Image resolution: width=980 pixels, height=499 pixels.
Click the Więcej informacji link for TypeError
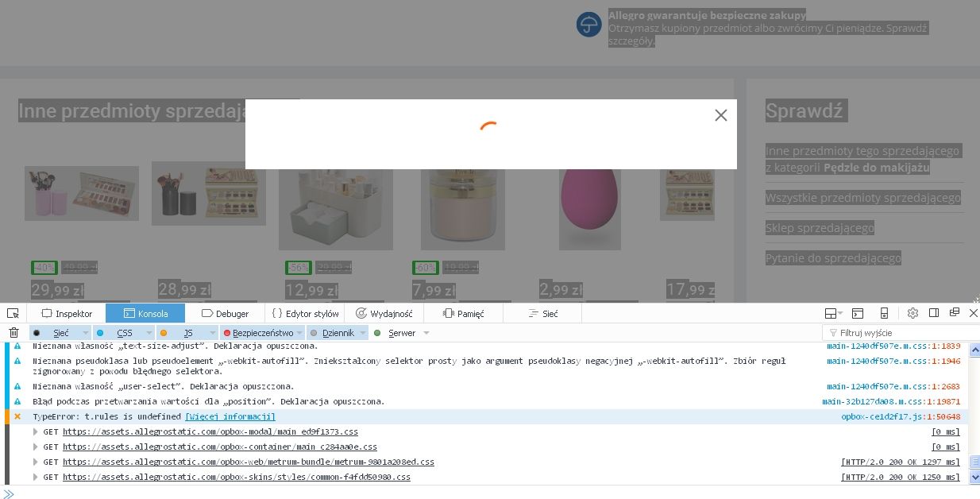coord(230,416)
